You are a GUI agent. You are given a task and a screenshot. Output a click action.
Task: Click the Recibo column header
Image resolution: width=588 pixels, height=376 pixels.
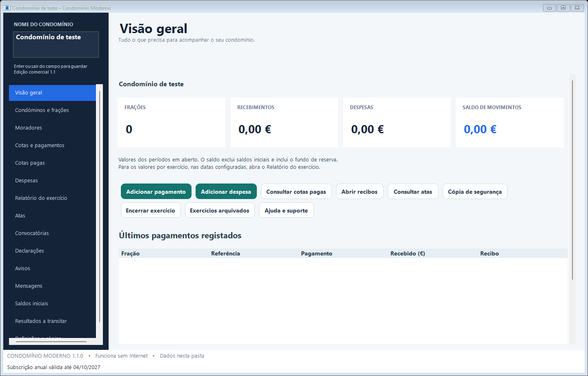tap(523, 253)
